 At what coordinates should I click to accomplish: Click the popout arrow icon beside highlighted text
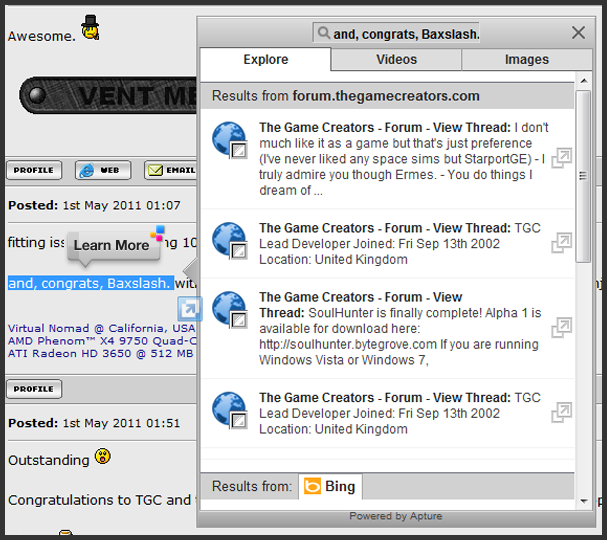coord(190,309)
